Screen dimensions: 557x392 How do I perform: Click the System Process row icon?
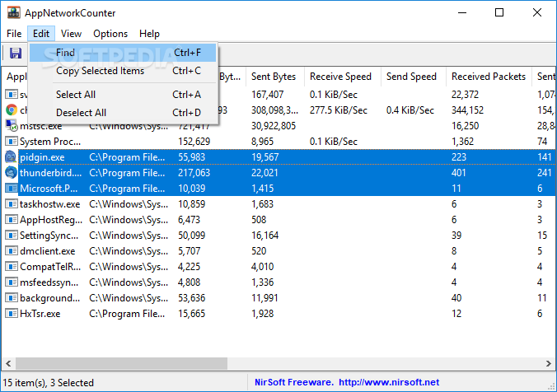click(12, 142)
